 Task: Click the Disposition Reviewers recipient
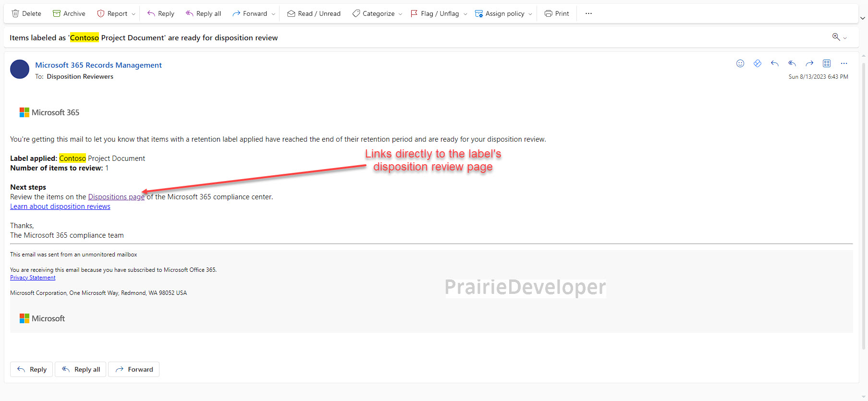[80, 76]
